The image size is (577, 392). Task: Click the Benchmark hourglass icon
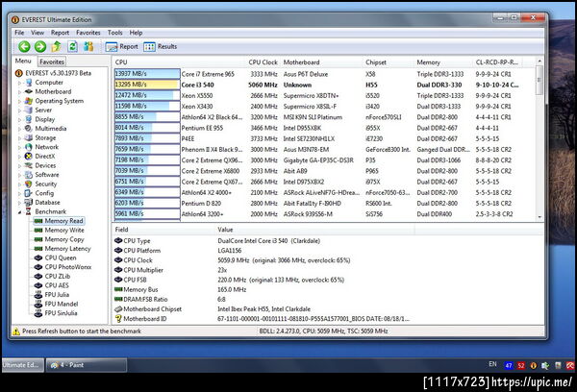[28, 211]
